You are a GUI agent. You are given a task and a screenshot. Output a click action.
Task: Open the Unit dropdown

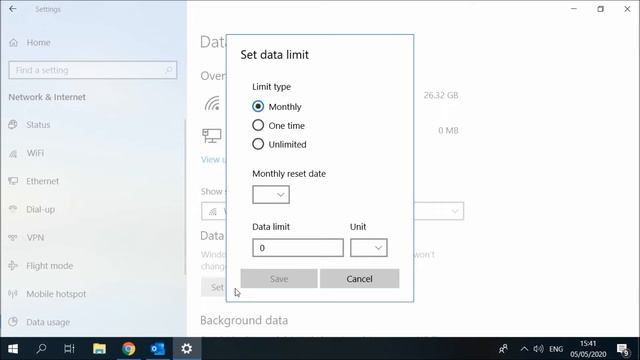pos(369,248)
